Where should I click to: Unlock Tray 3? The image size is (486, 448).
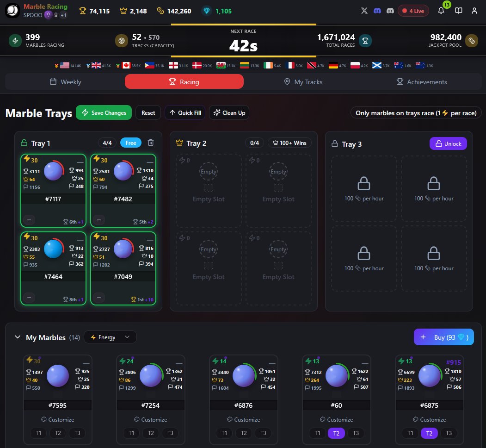pos(448,143)
